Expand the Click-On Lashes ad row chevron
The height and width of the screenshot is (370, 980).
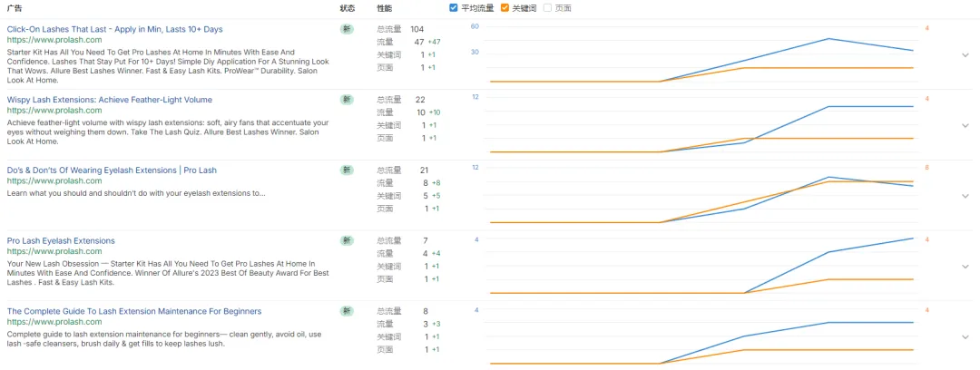[965, 55]
